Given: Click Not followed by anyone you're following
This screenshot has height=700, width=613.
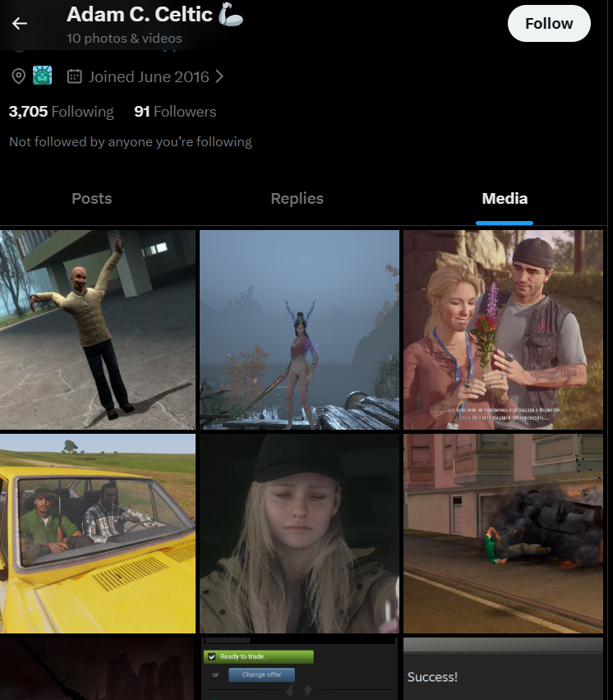Looking at the screenshot, I should pyautogui.click(x=131, y=142).
